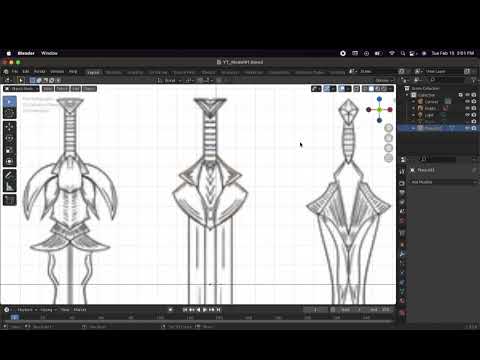480x360 pixels.
Task: Toggle viewport overlays button
Action: (342, 89)
